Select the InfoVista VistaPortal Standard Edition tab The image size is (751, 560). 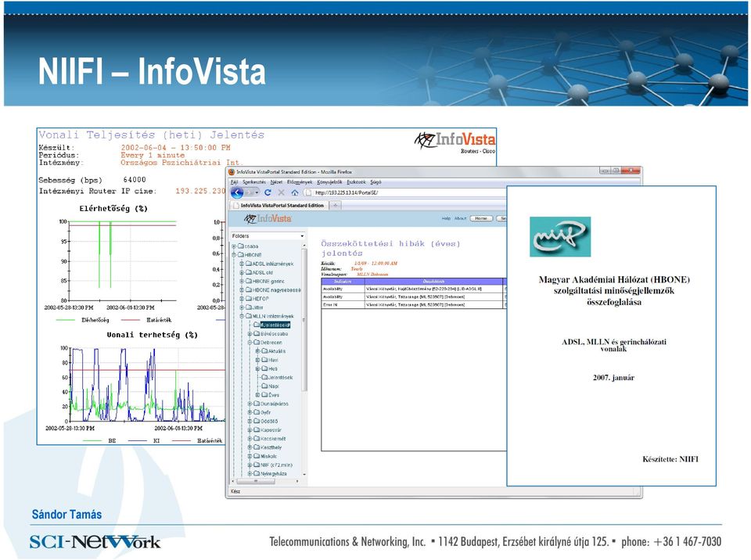tap(279, 206)
